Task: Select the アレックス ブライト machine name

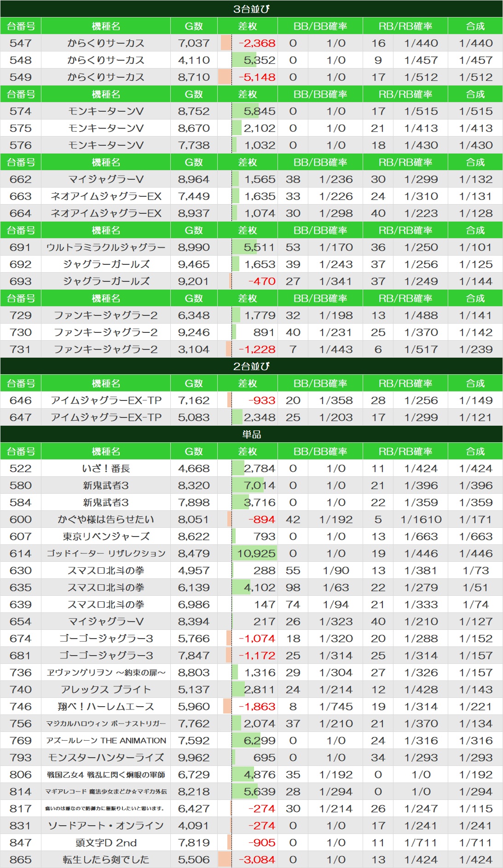Action: click(106, 690)
